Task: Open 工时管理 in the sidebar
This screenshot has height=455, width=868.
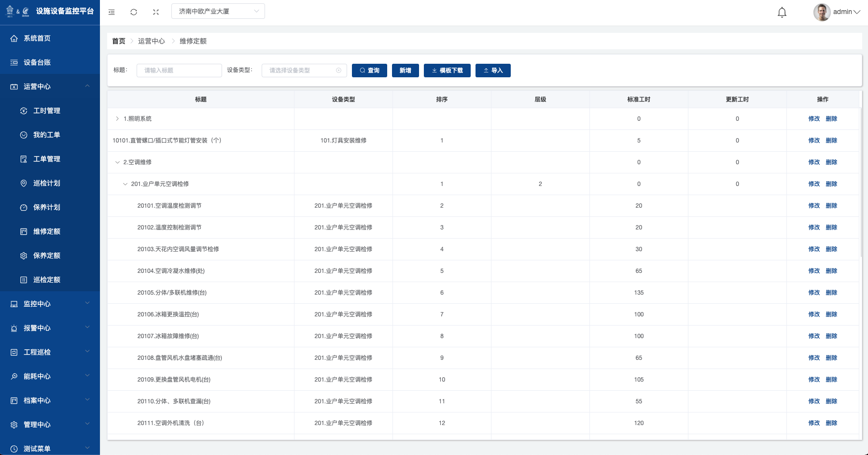Action: tap(46, 111)
